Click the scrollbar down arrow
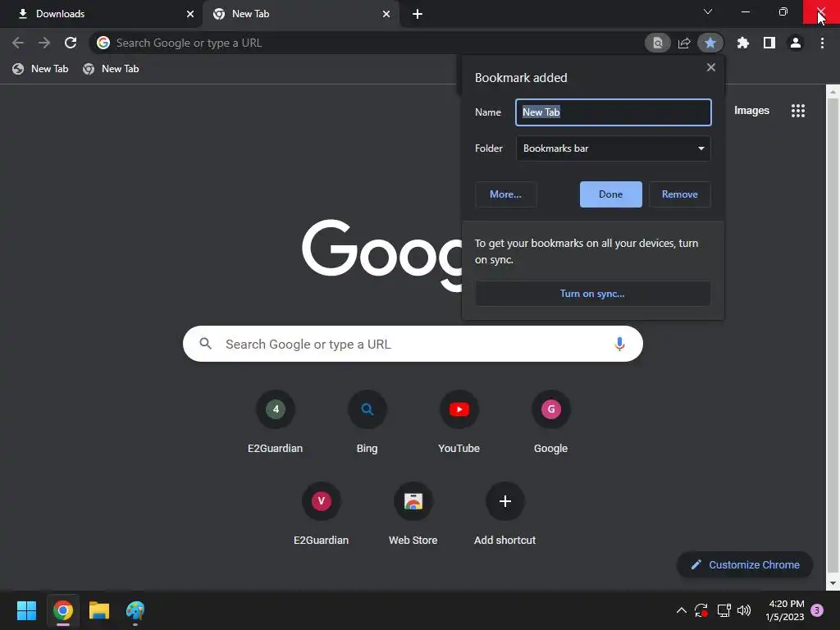The width and height of the screenshot is (840, 630). (x=833, y=583)
